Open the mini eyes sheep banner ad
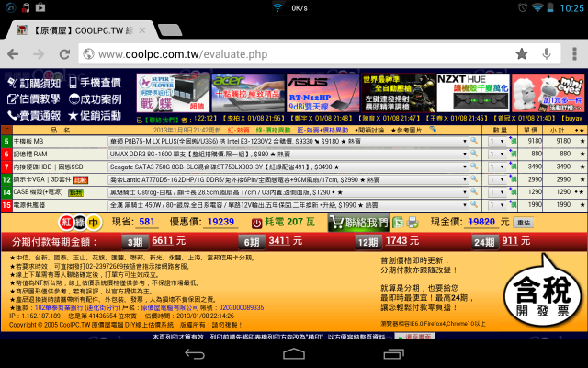The height and width of the screenshot is (368, 588). pyautogui.click(x=548, y=92)
